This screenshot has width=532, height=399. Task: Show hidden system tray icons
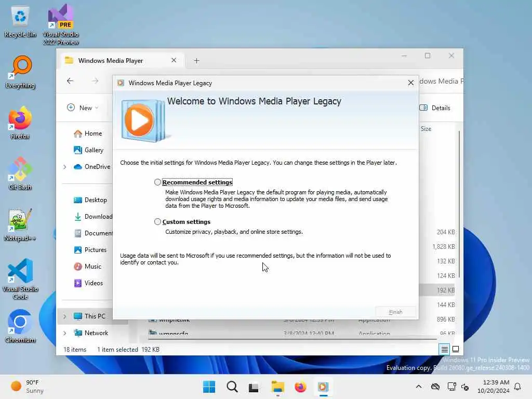pos(419,387)
